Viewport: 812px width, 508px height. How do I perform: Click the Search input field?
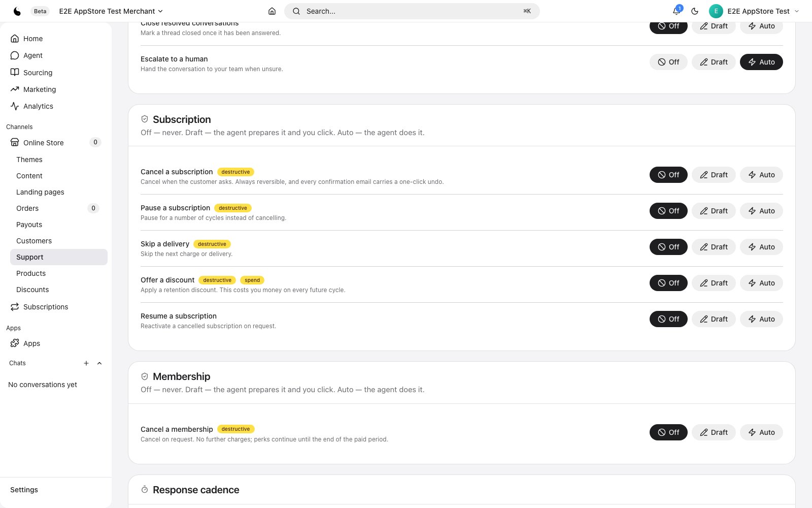pyautogui.click(x=412, y=11)
